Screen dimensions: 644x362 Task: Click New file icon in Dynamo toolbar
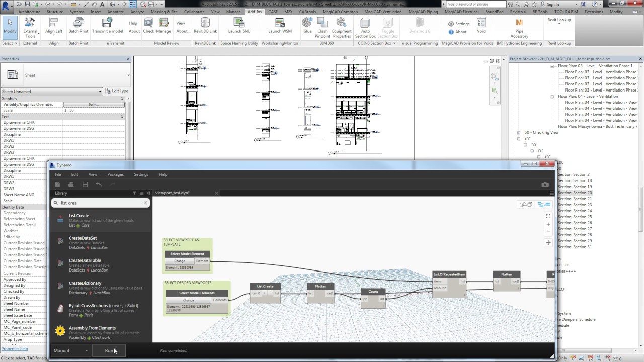[57, 185]
